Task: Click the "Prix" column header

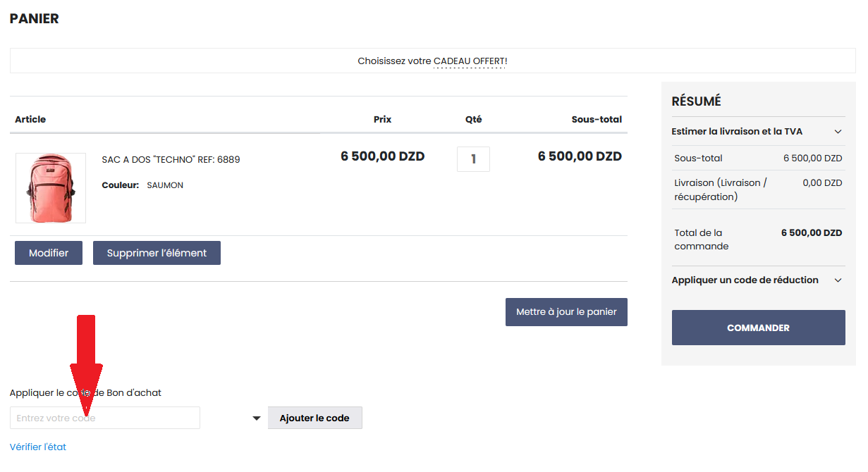Action: coord(382,120)
